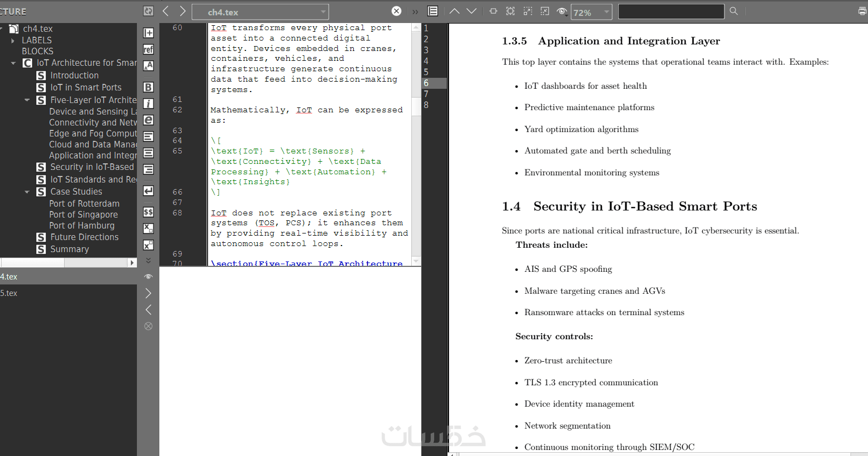Open the PDF view mode eye menu
Image resolution: width=868 pixels, height=456 pixels.
[562, 12]
